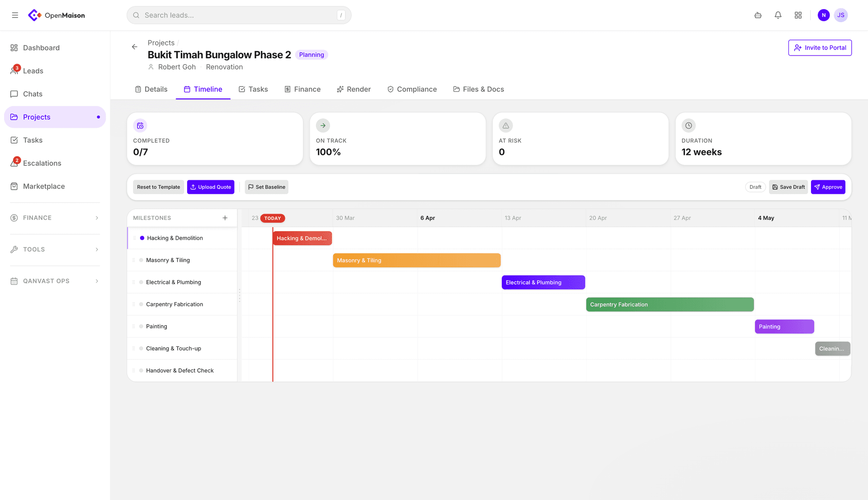Click the back arrow next to breadcrumb
This screenshot has height=500, width=868.
(x=134, y=47)
